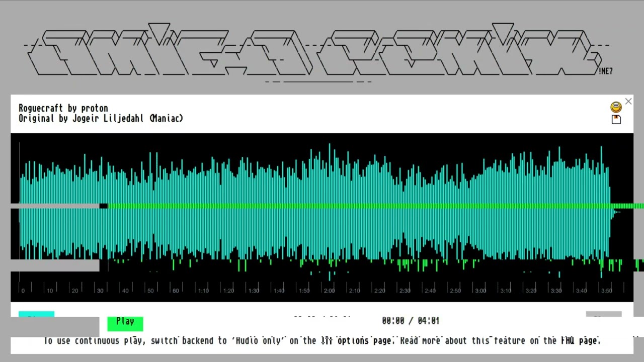The width and height of the screenshot is (644, 362).
Task: Seek to the 3:30 timeline marker
Action: [556, 291]
